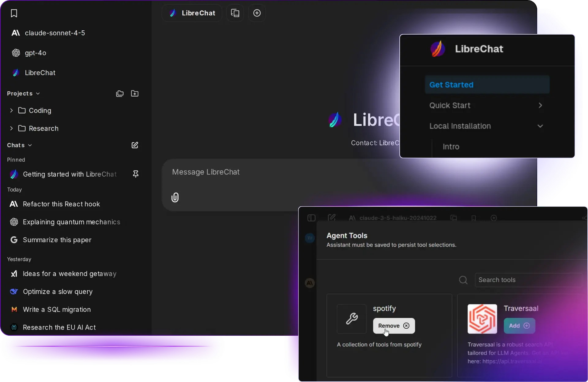Click the presets icon in Agent window toolbar
588x382 pixels.
pos(454,218)
